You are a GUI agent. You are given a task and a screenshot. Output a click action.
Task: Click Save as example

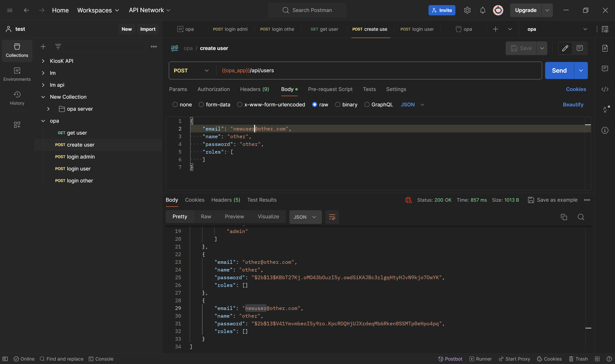point(552,200)
